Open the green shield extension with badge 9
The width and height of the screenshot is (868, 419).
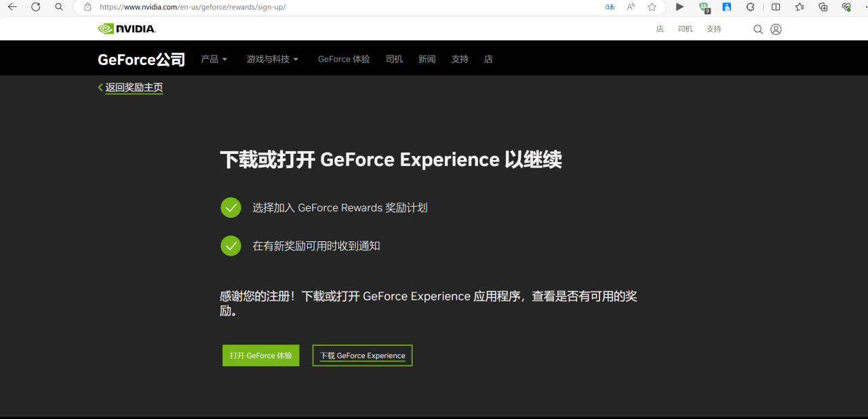coord(705,7)
